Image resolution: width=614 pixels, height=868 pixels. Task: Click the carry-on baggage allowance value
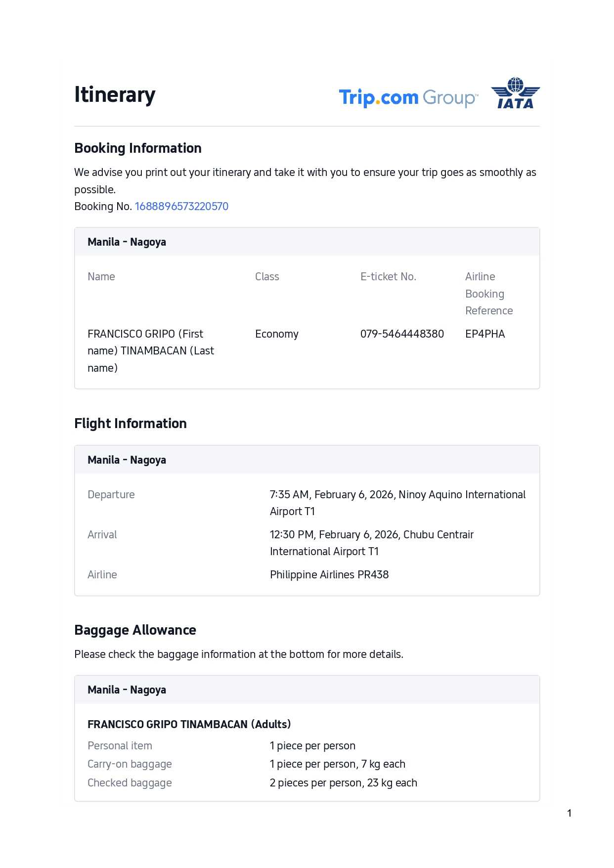pyautogui.click(x=338, y=764)
